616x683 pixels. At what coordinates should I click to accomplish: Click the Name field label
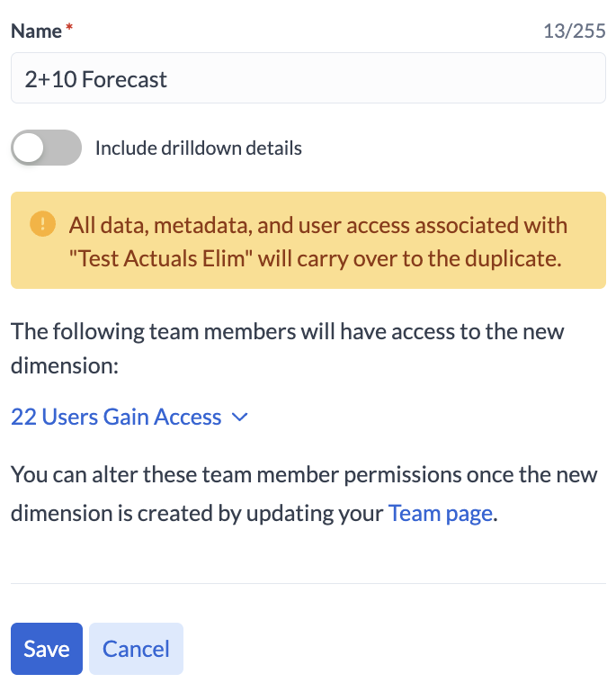pos(35,31)
